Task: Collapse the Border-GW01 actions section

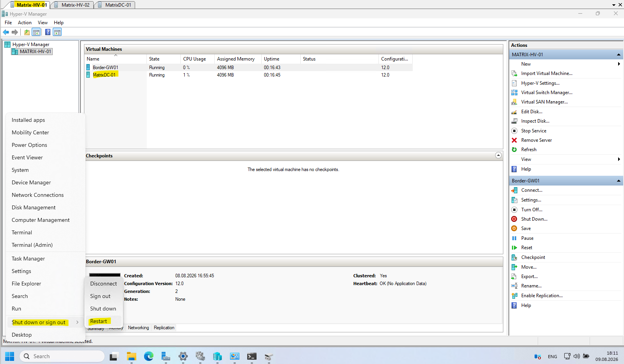Action: click(x=619, y=181)
